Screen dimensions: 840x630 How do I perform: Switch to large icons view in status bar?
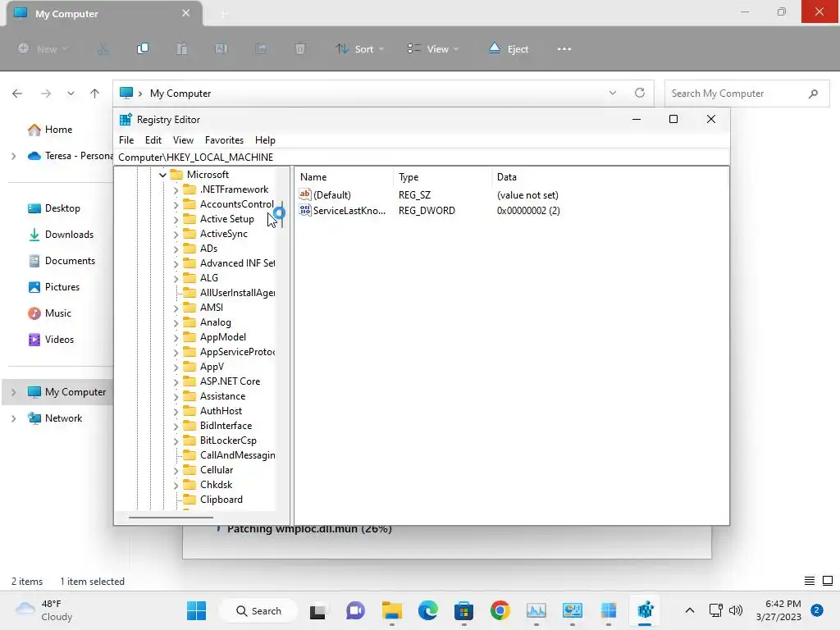point(827,581)
